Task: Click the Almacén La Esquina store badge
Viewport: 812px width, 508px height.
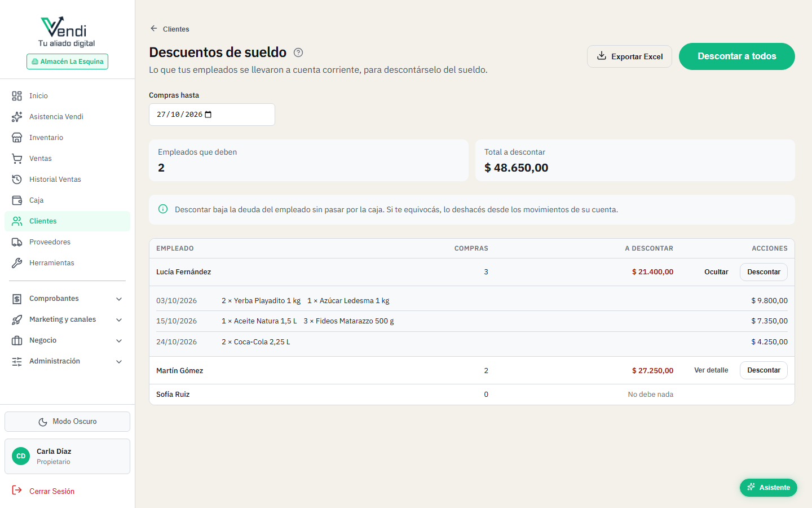Action: point(67,62)
